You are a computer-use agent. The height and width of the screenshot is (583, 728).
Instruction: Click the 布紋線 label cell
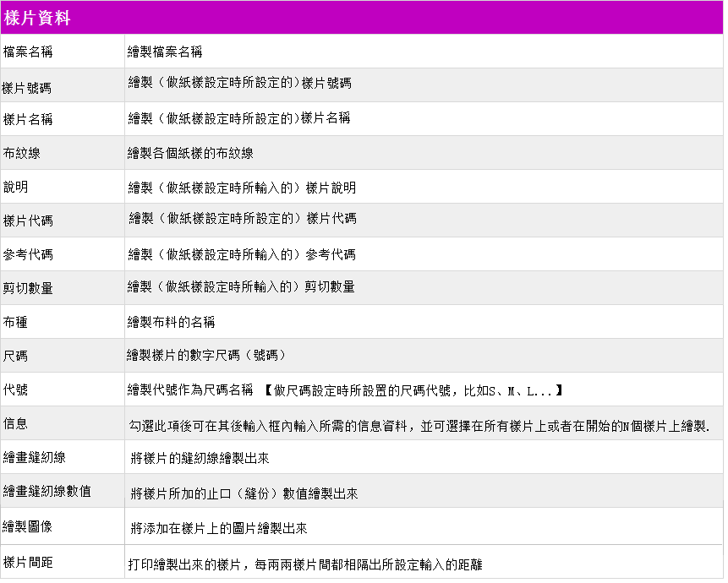tap(22, 153)
